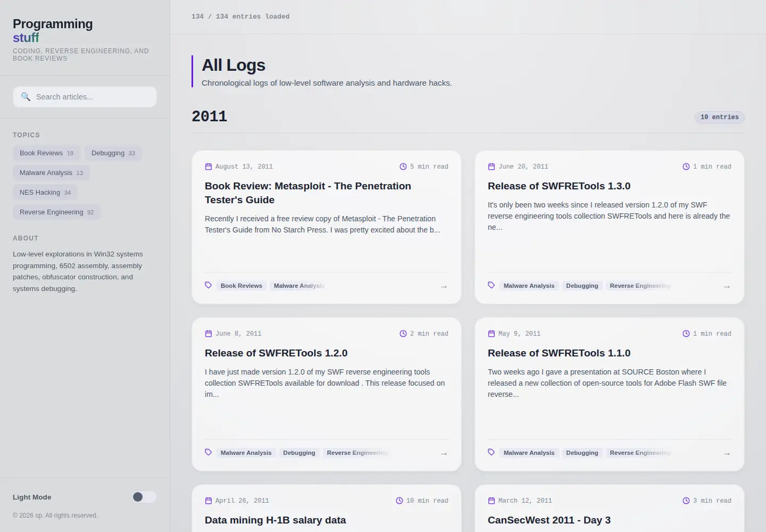Click tag icon on SWFRETools 1.1.0 card
This screenshot has width=766, height=532.
click(492, 452)
